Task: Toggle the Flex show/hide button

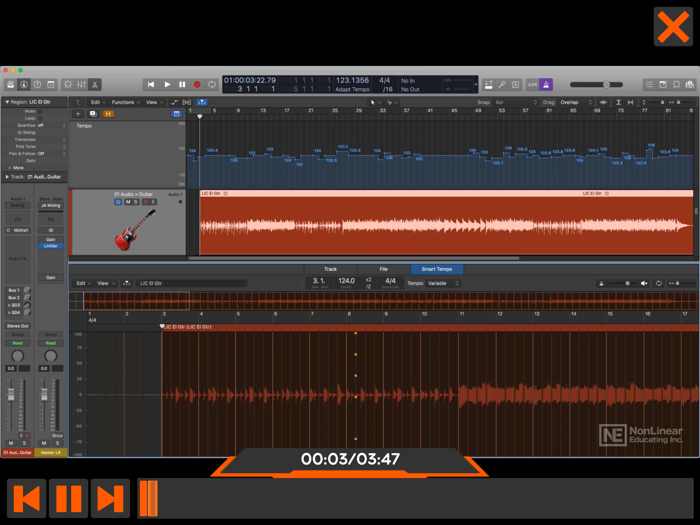Action: click(187, 102)
